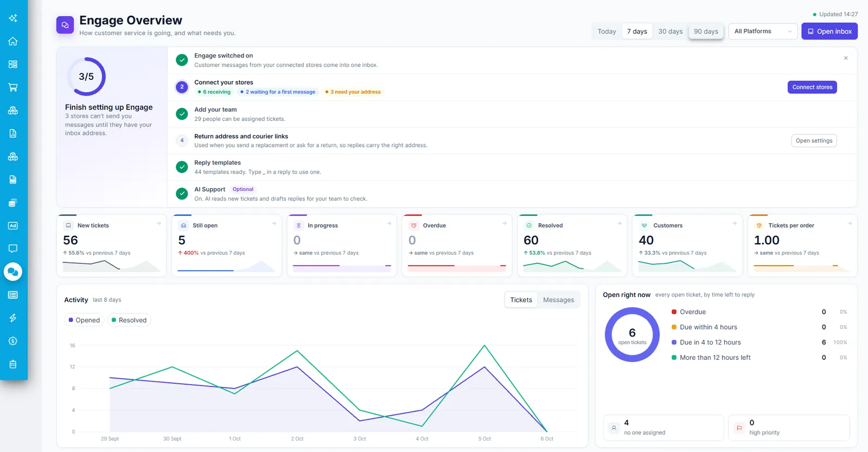Open the dollar coin icon in sidebar
The width and height of the screenshot is (868, 452).
[x=13, y=341]
